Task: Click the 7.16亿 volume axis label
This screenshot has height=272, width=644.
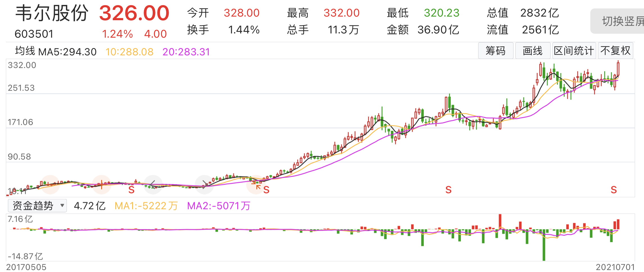Action: pos(20,219)
